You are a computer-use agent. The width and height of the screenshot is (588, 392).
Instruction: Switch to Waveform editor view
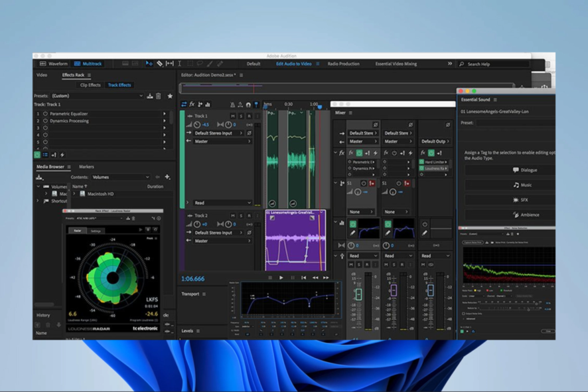coord(54,64)
